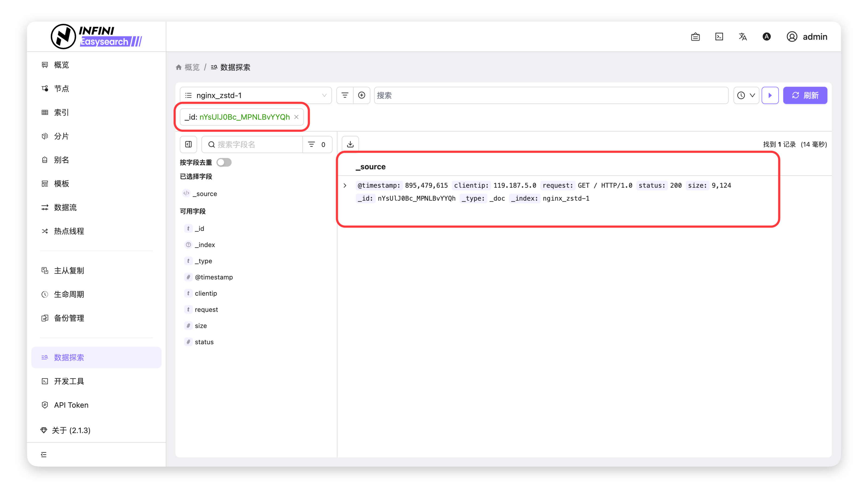Viewport: 868px width, 499px height.
Task: Collapse the sidebar menu icon at bottom
Action: point(44,454)
